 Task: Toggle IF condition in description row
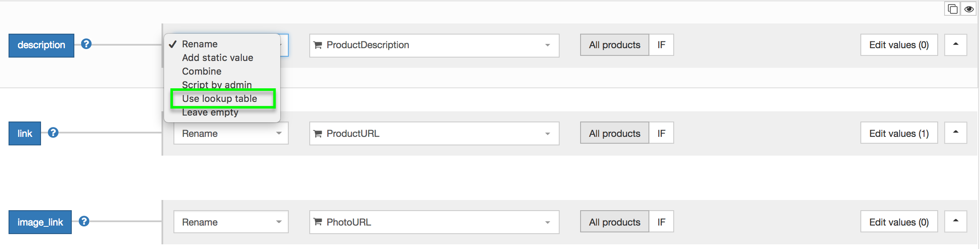click(x=661, y=45)
